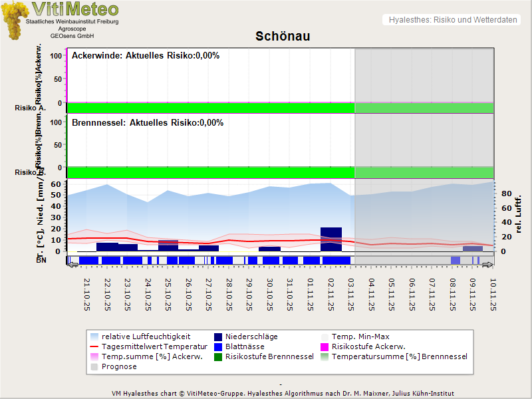532x399 pixels.
Task: Click the Schönau station title
Action: pos(283,36)
